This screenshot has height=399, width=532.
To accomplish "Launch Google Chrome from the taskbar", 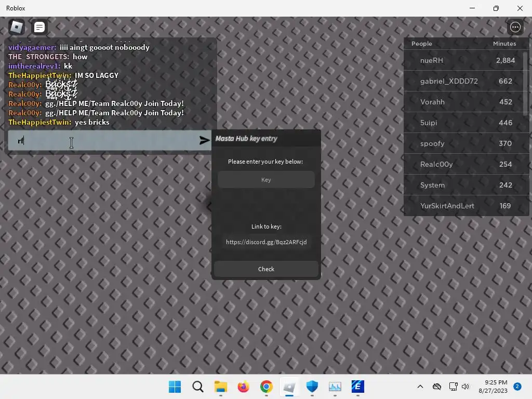I will click(x=267, y=387).
